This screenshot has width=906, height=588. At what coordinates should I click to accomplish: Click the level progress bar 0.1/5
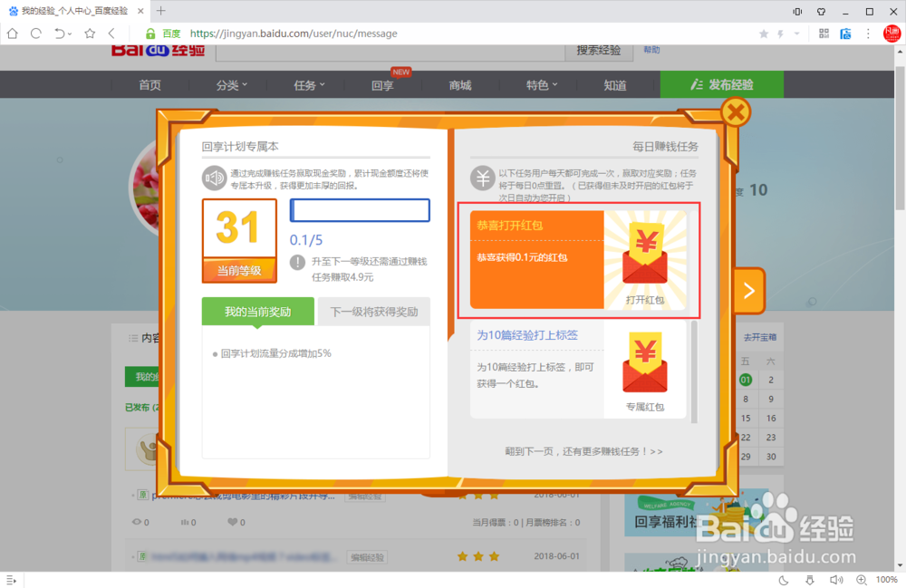pos(360,210)
